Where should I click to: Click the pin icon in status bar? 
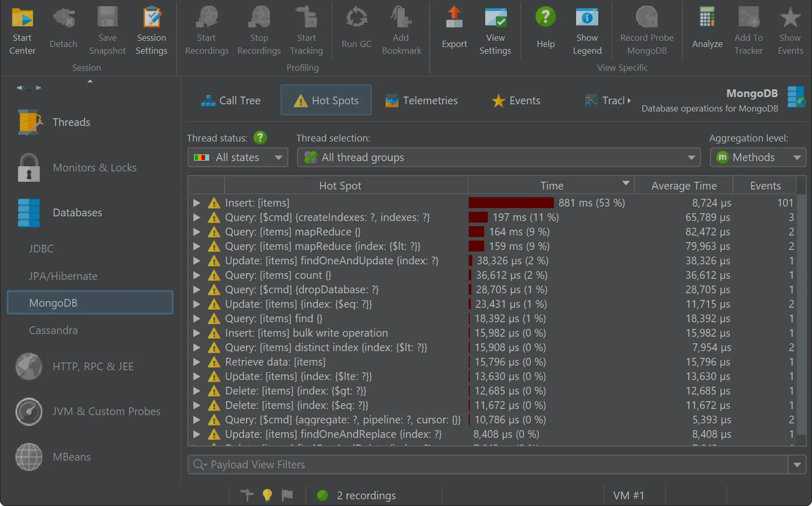tap(247, 495)
